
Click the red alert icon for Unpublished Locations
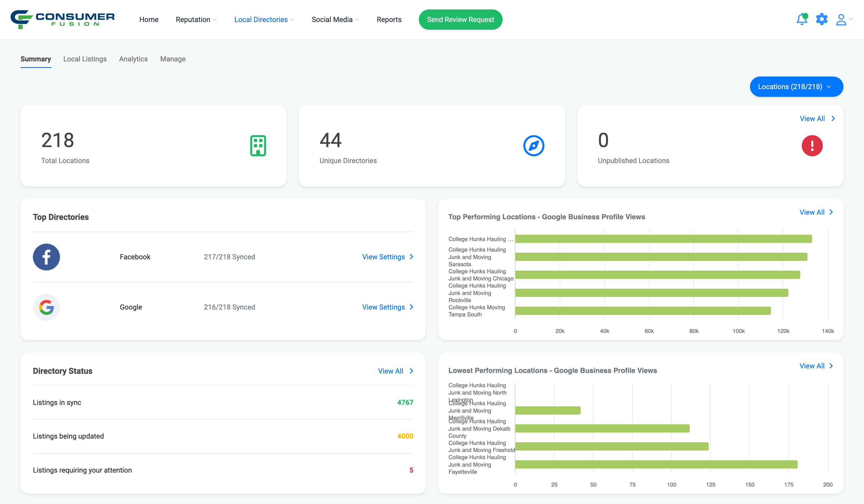click(x=812, y=146)
